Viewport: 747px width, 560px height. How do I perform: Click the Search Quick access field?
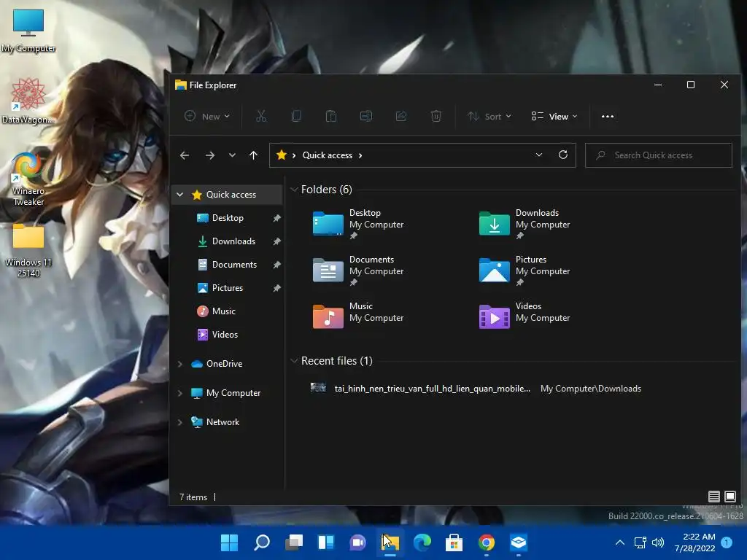tap(659, 155)
